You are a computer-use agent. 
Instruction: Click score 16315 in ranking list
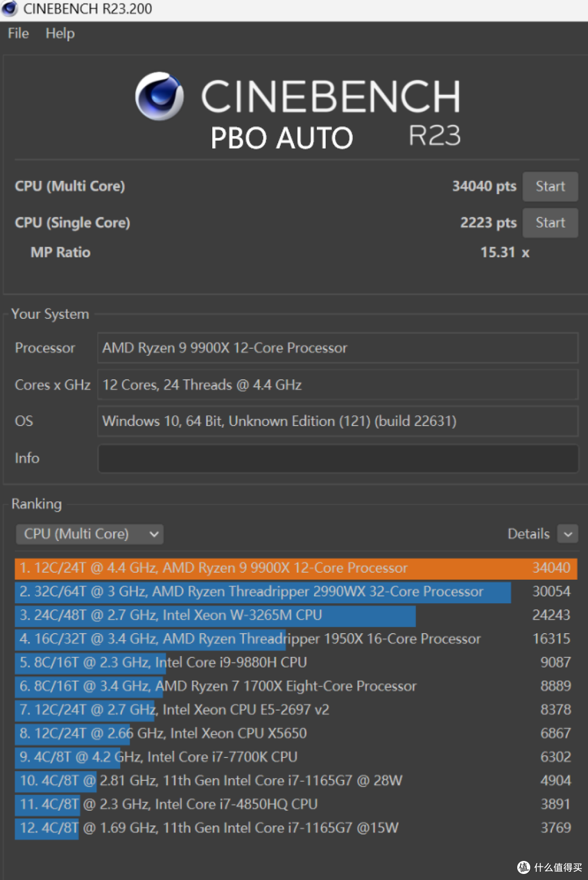tap(551, 639)
